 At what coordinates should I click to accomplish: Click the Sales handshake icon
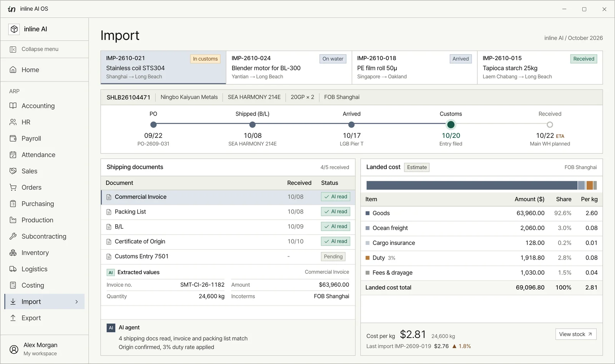click(13, 171)
